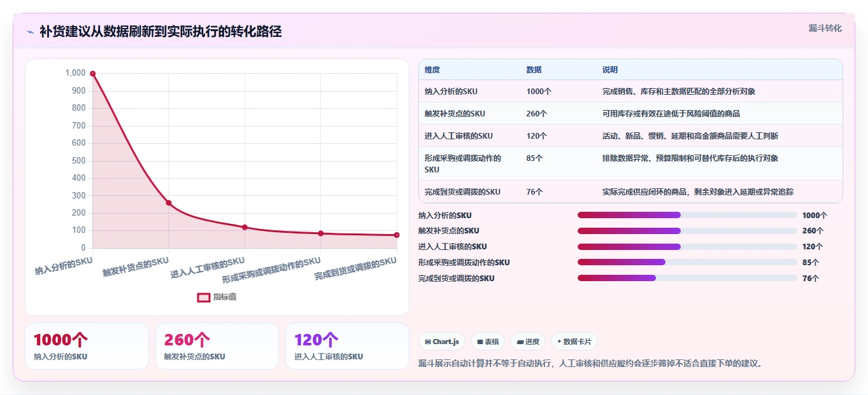Click the 1,000 y-axis label on the chart

tap(75, 73)
